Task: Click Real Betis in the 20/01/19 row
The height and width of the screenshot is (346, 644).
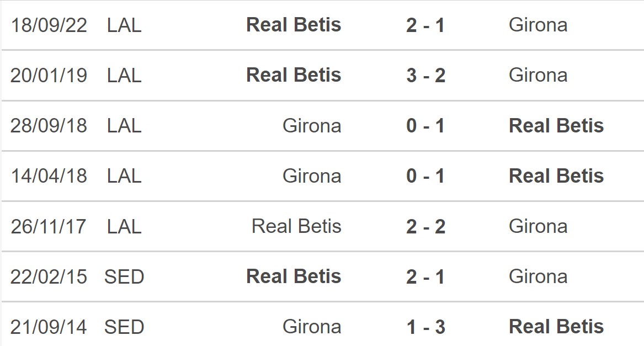Action: pyautogui.click(x=294, y=75)
